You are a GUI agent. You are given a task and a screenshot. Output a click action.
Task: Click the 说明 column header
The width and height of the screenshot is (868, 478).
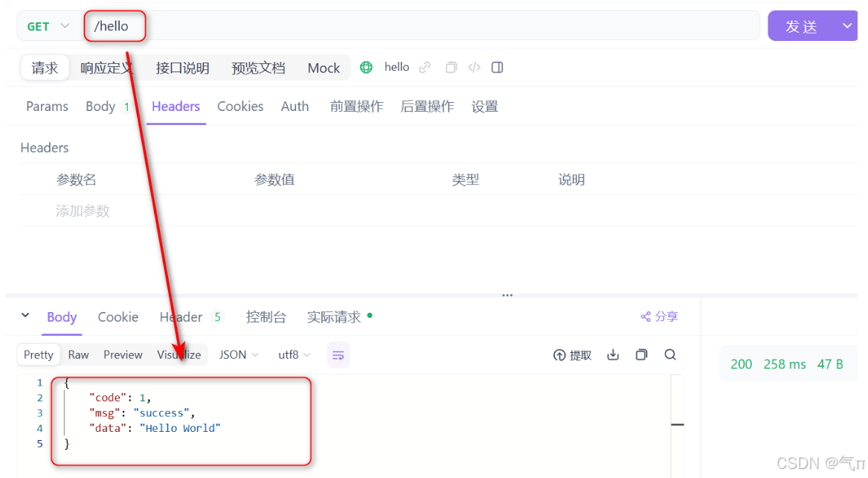coord(571,179)
